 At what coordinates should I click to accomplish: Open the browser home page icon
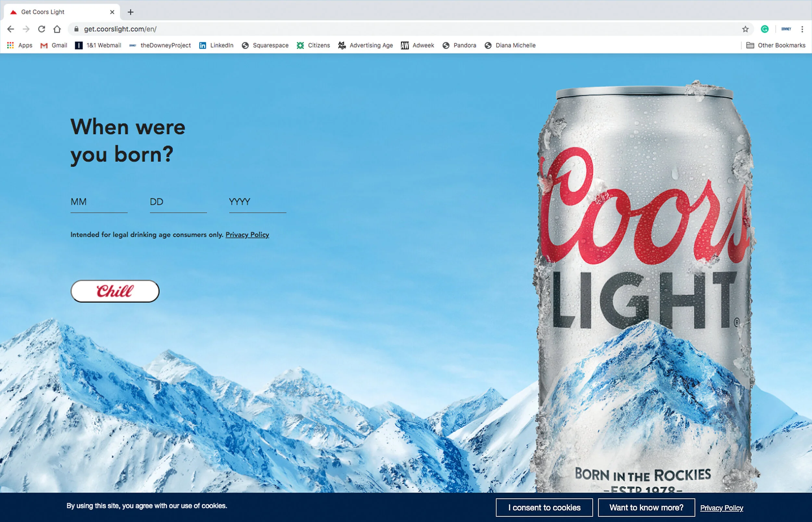tap(57, 29)
